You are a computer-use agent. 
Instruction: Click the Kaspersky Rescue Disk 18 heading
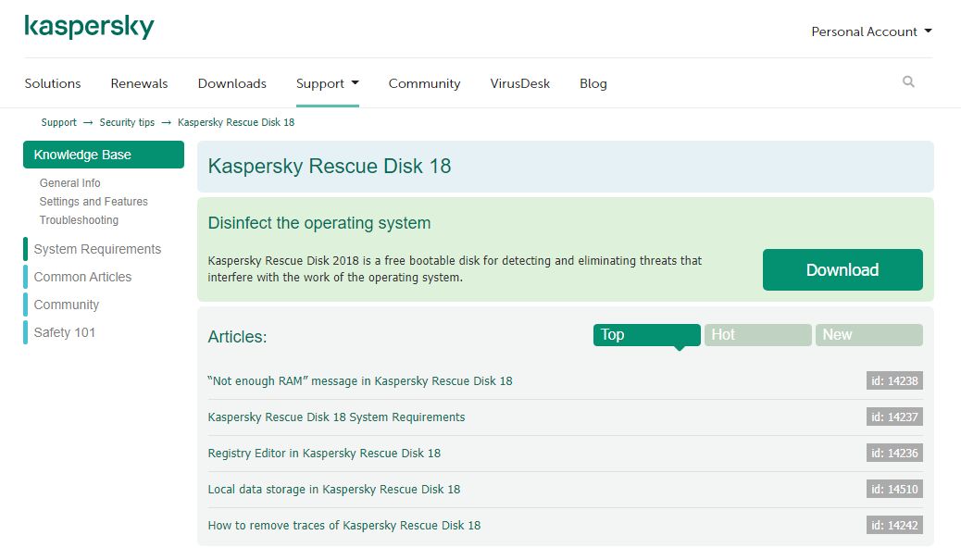point(330,166)
